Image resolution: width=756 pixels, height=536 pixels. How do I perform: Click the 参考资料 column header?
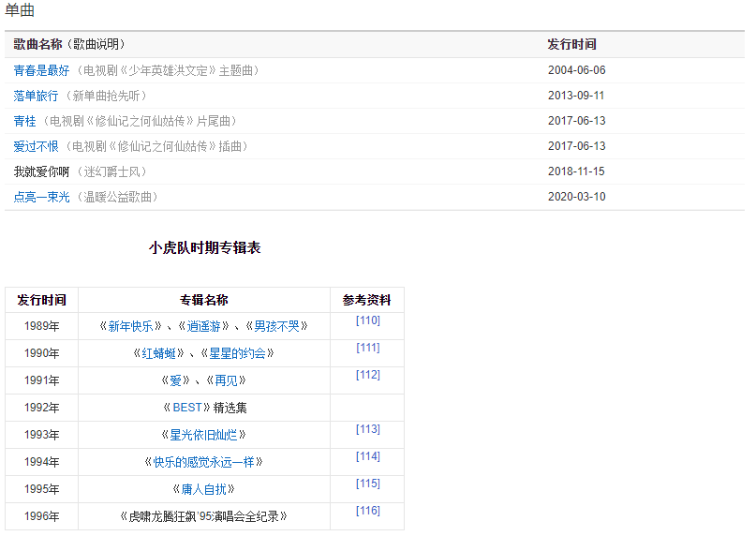point(367,300)
